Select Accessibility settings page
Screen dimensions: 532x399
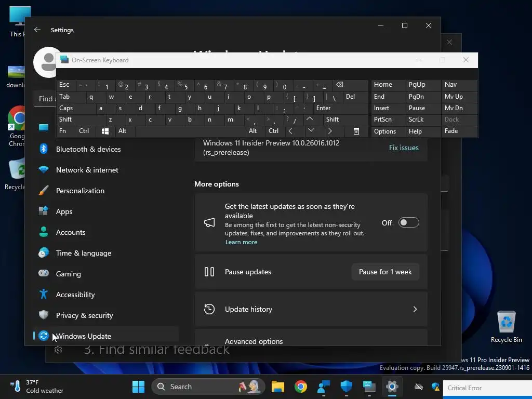pyautogui.click(x=106, y=295)
